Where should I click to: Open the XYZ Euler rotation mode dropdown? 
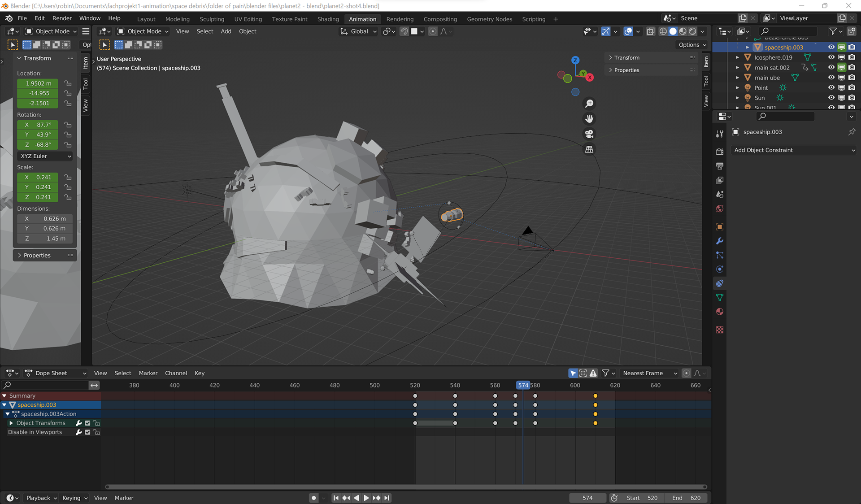(x=45, y=156)
